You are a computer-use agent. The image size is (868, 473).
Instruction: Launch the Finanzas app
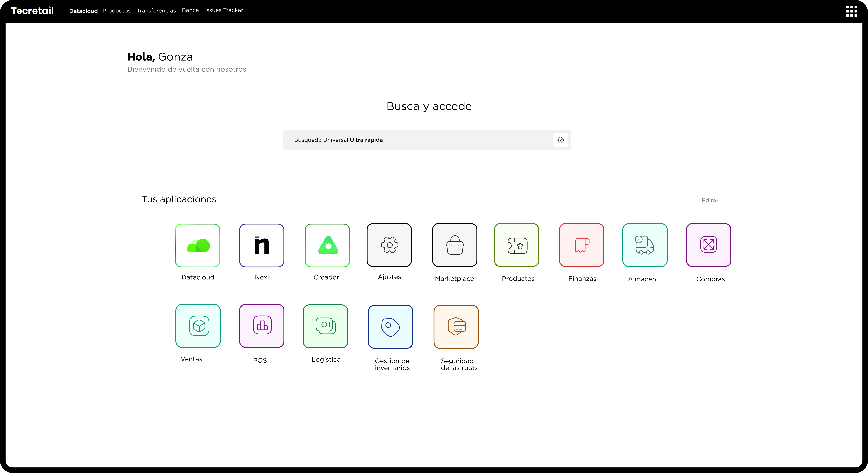[x=582, y=245]
